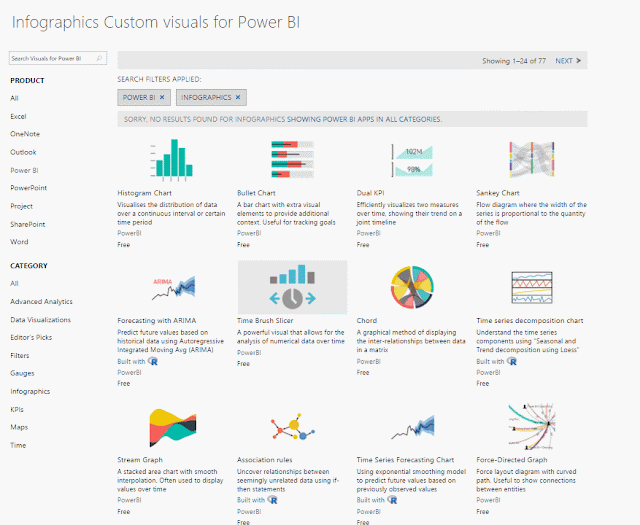The image size is (640, 525).
Task: Open the Time Brush Slicer title link
Action: coord(265,320)
